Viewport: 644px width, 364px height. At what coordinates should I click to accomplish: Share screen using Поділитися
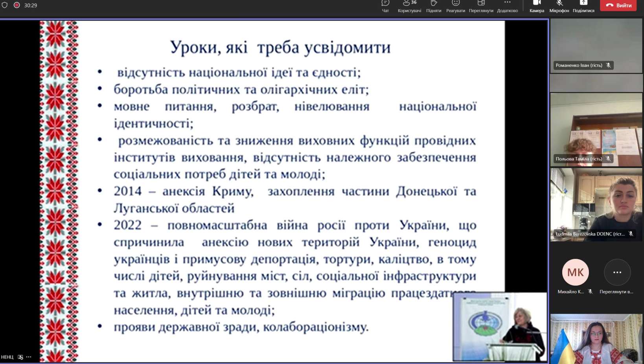click(x=583, y=6)
